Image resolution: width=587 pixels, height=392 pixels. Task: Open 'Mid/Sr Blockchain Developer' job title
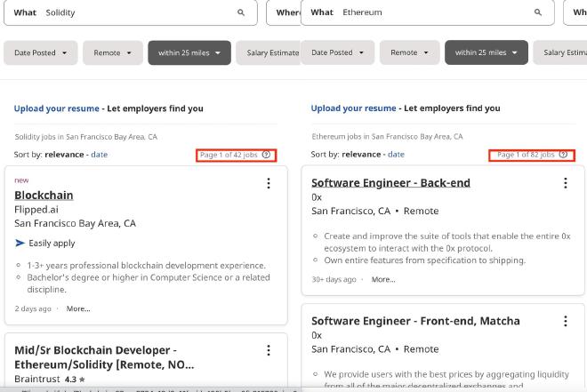104,357
